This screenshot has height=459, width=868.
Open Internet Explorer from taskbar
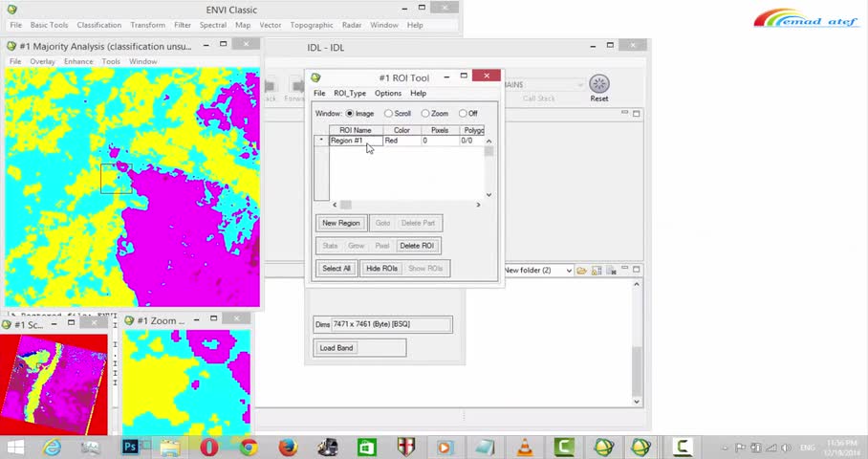tap(52, 447)
